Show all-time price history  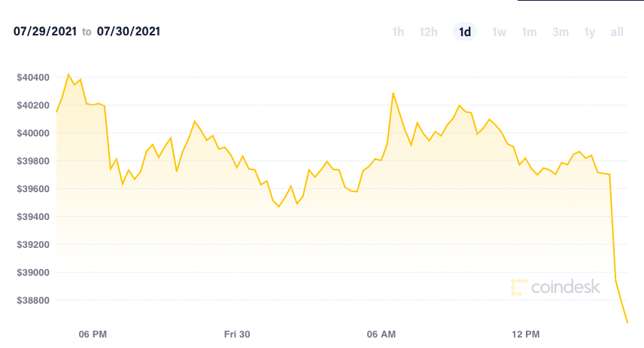[617, 32]
